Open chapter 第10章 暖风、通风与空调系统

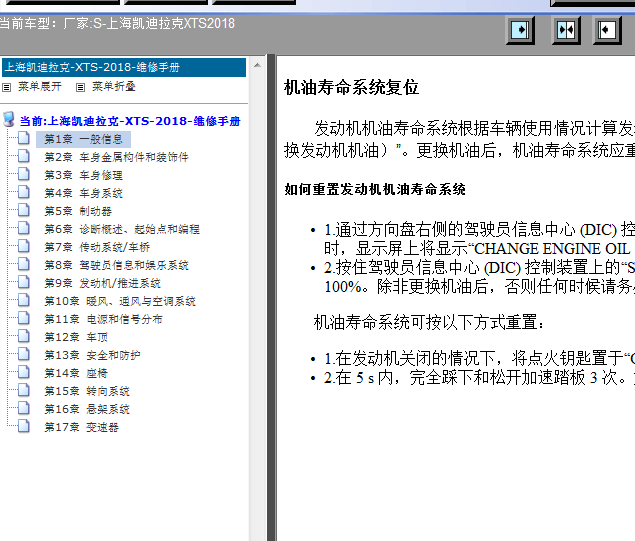(x=120, y=301)
